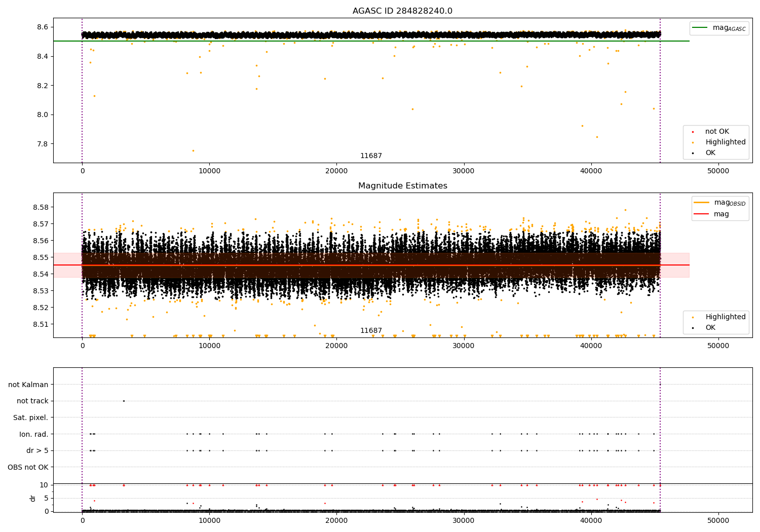Click the '40000' x-axis tick under the middle plot
This screenshot has height=532, width=760.
click(591, 346)
